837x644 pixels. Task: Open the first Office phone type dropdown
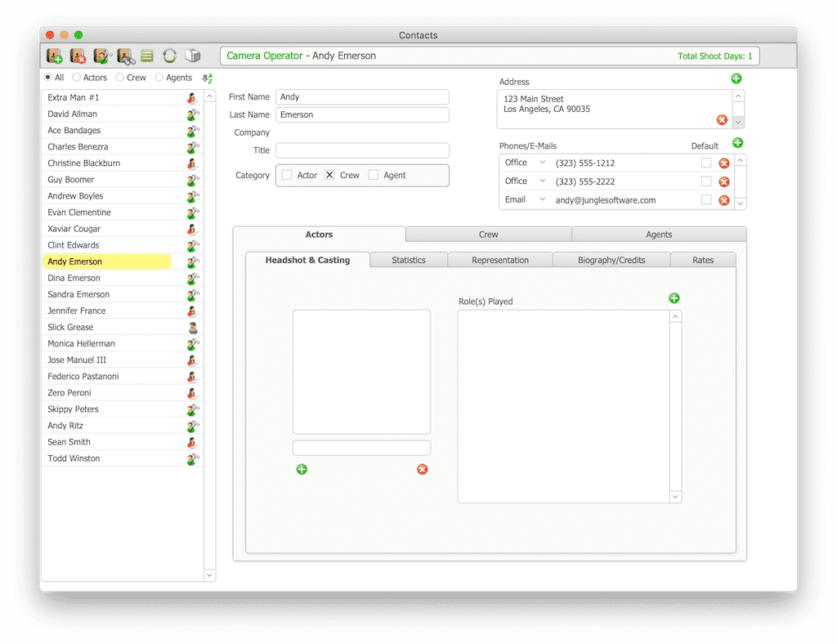[542, 163]
